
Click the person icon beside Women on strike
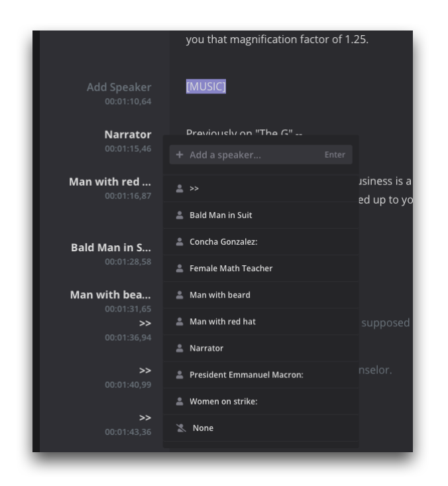180,402
